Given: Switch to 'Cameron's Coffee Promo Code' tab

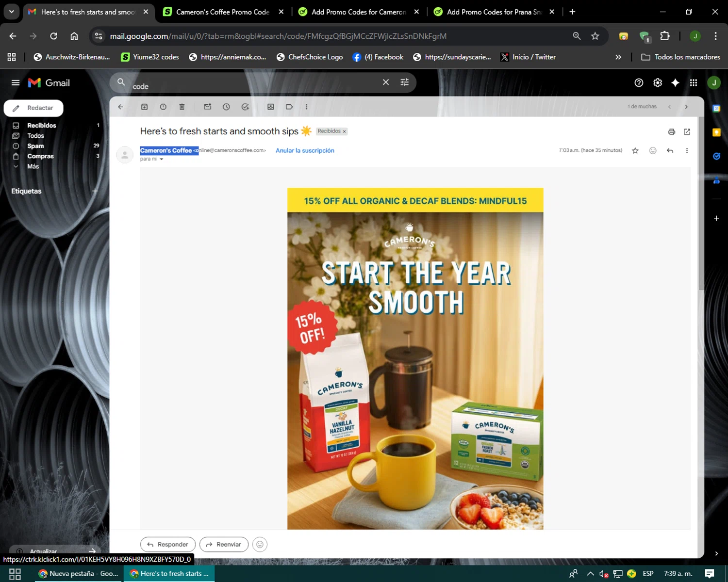Looking at the screenshot, I should 223,12.
